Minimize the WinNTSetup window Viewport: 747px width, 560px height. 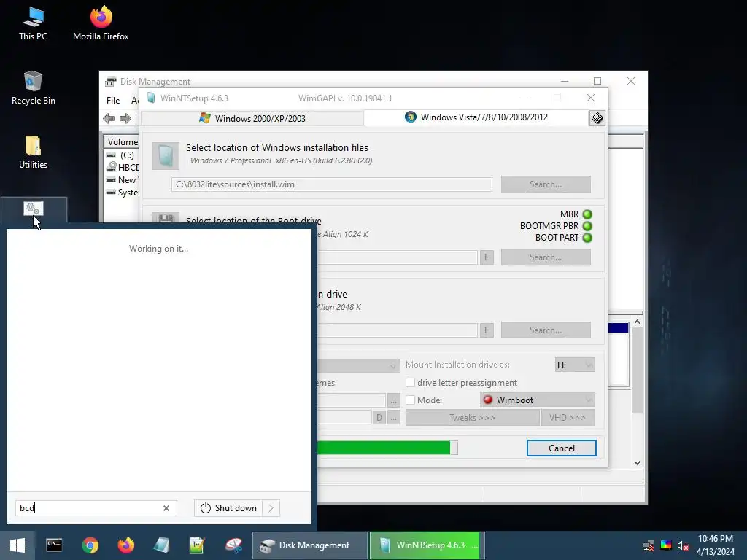coord(525,98)
